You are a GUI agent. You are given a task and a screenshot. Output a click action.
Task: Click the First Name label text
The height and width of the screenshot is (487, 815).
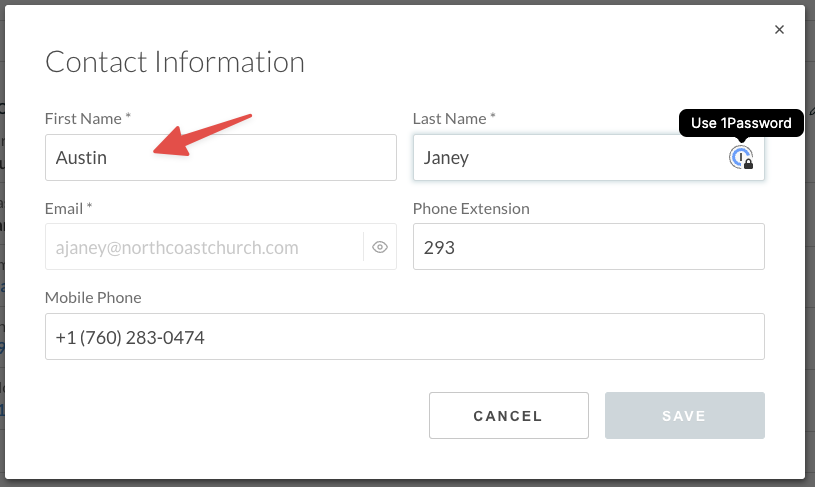pos(88,118)
